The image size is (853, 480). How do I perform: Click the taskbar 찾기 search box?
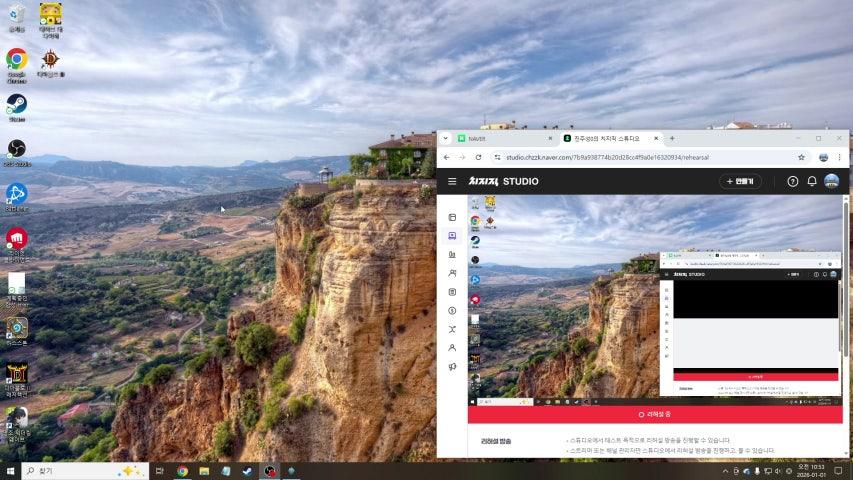(85, 471)
